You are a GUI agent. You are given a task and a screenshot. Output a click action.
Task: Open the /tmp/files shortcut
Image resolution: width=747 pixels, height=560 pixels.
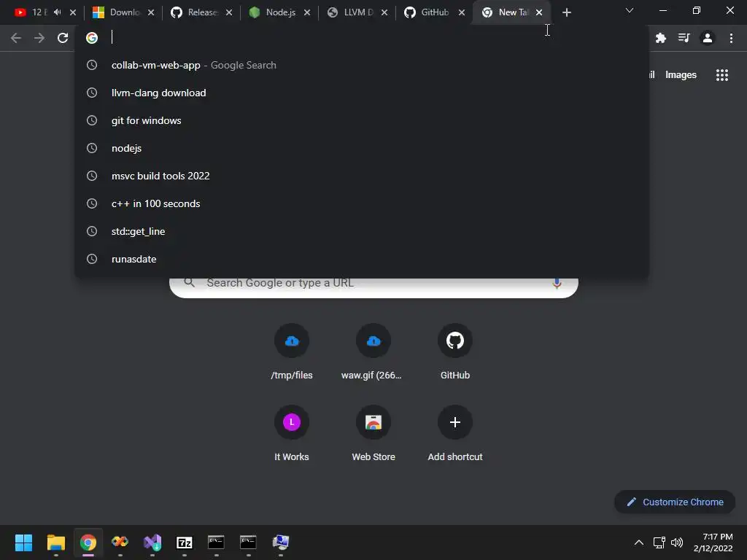pyautogui.click(x=292, y=352)
